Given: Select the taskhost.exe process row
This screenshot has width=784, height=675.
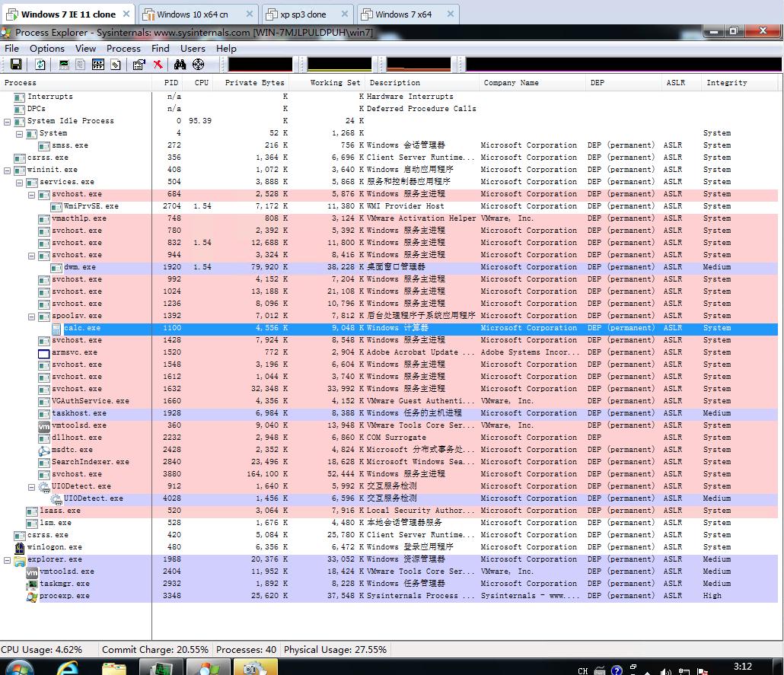Looking at the screenshot, I should coord(389,413).
